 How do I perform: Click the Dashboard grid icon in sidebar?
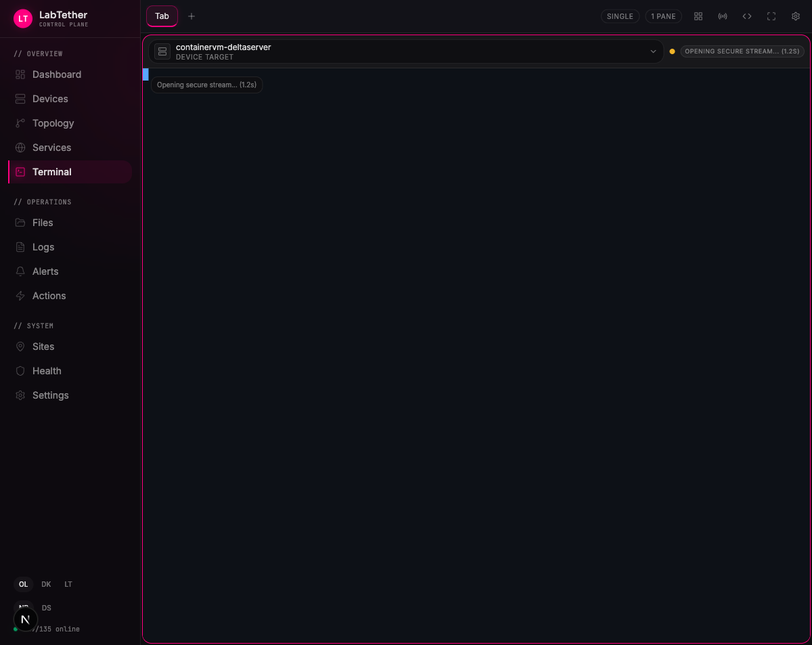pos(20,74)
